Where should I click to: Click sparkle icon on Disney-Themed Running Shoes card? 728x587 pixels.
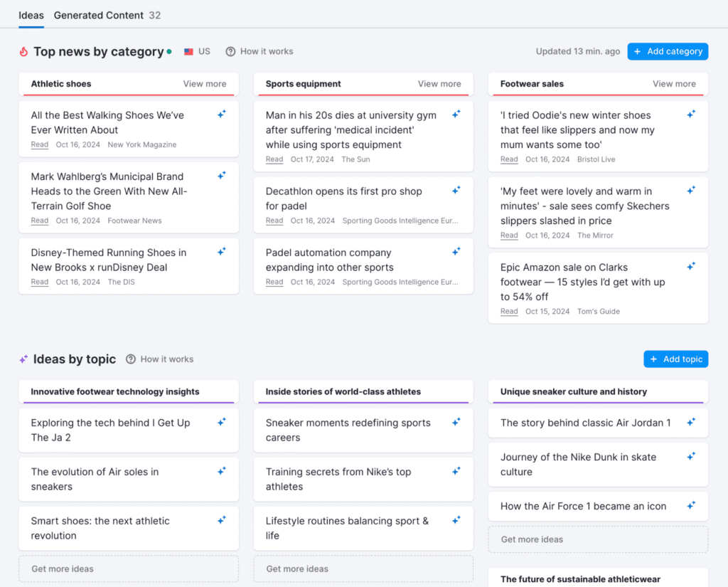(x=222, y=251)
